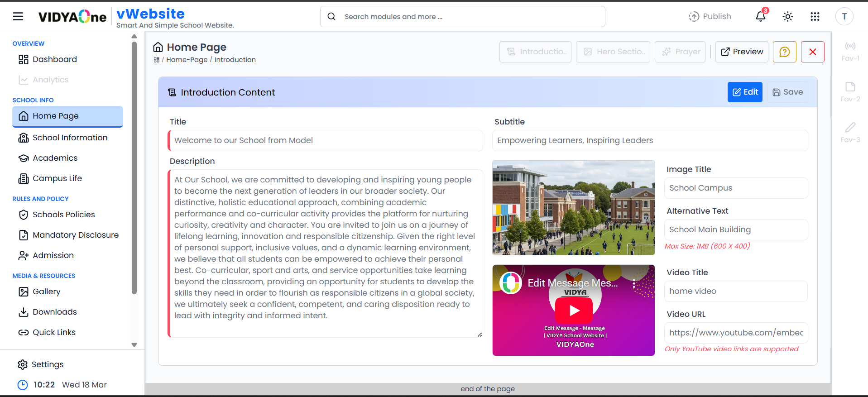868x397 pixels.
Task: Click the vWebsite title
Action: pos(150,14)
